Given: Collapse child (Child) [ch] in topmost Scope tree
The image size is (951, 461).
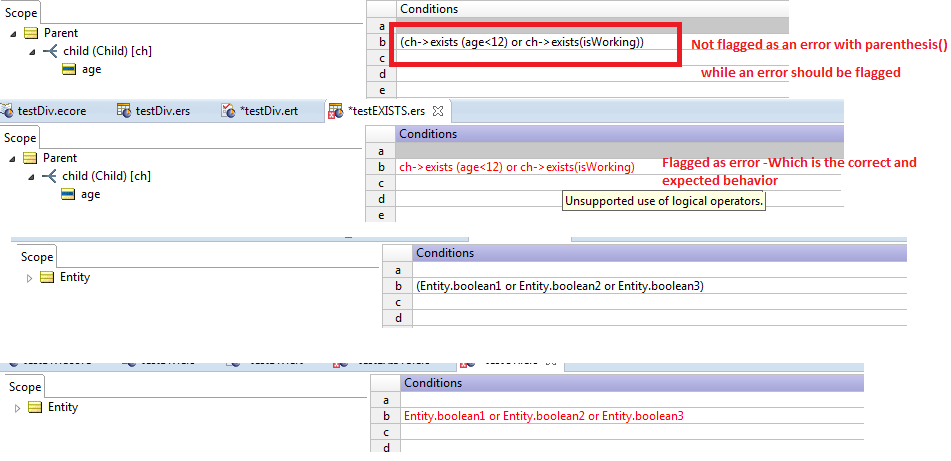Looking at the screenshot, I should click(33, 52).
